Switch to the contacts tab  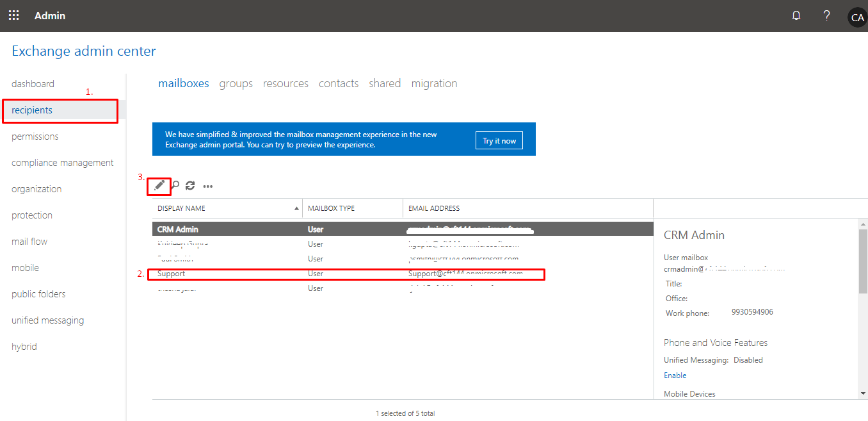click(339, 83)
